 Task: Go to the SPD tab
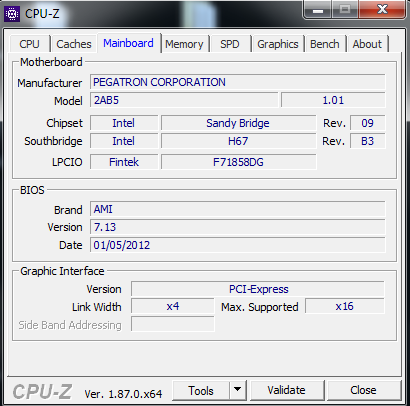click(230, 44)
